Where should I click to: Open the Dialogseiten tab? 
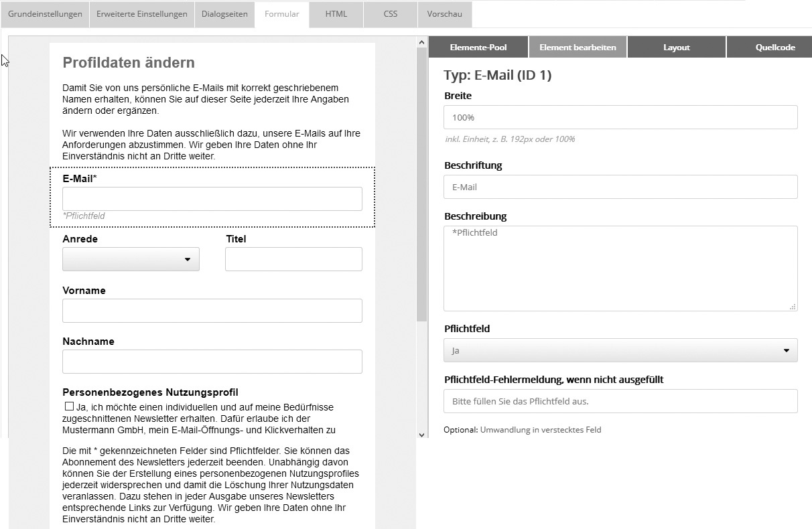(224, 14)
